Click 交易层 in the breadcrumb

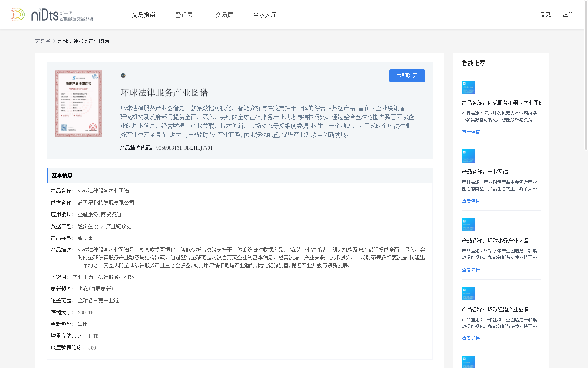click(42, 41)
